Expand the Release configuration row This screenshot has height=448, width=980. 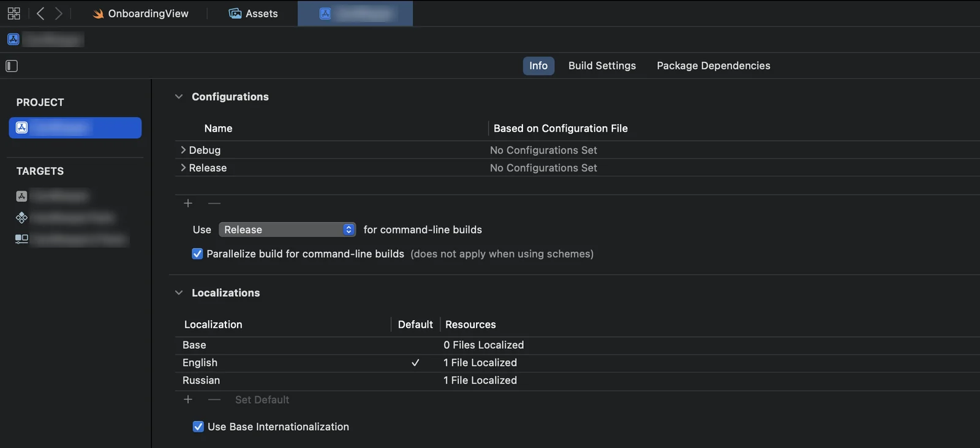click(183, 168)
